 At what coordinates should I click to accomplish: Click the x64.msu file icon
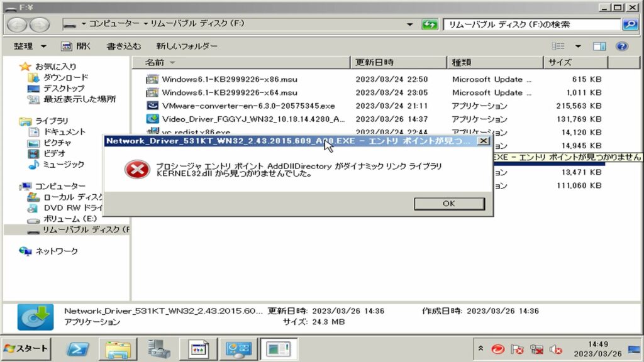coord(152,92)
